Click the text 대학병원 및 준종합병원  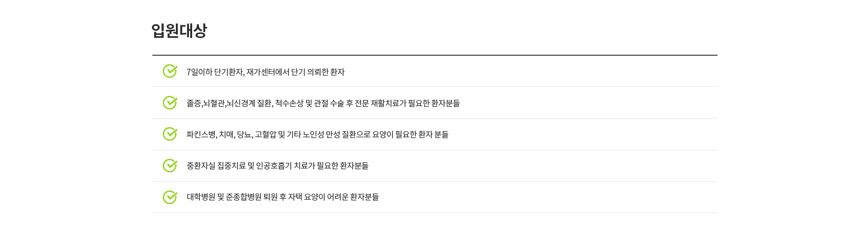tap(224, 197)
